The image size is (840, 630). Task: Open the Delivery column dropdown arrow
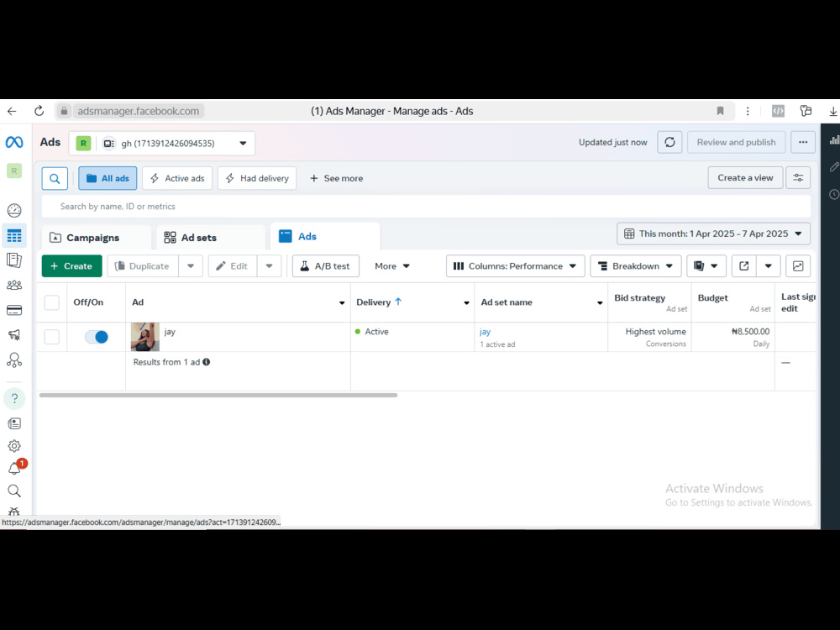click(x=466, y=303)
